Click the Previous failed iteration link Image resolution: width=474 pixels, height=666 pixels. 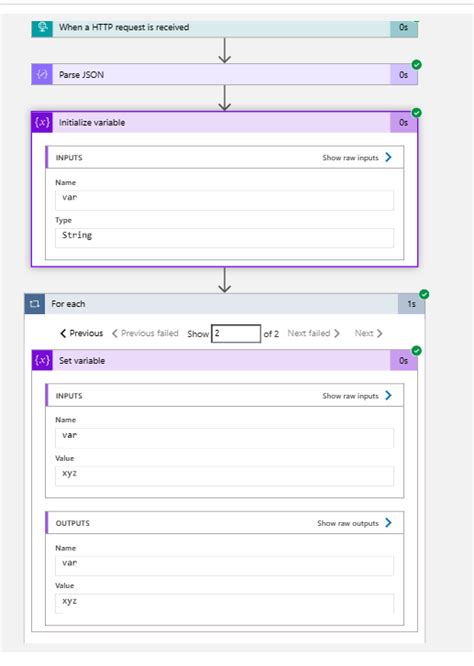click(145, 333)
